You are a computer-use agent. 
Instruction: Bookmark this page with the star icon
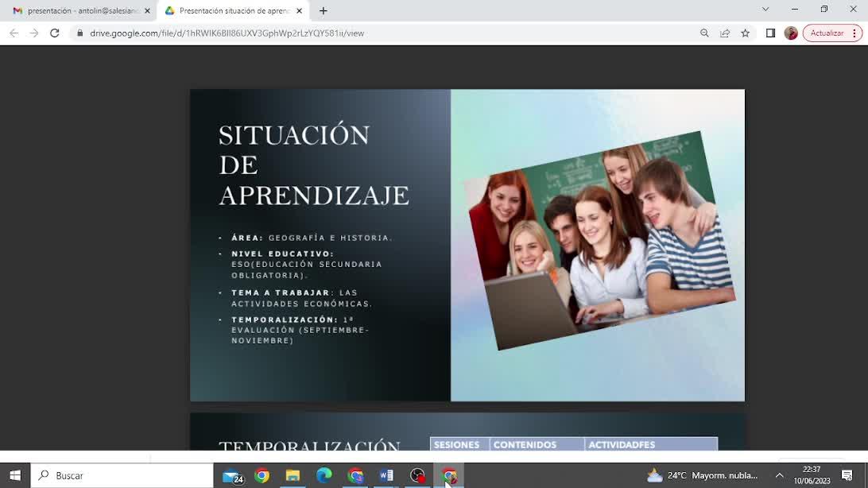click(746, 33)
